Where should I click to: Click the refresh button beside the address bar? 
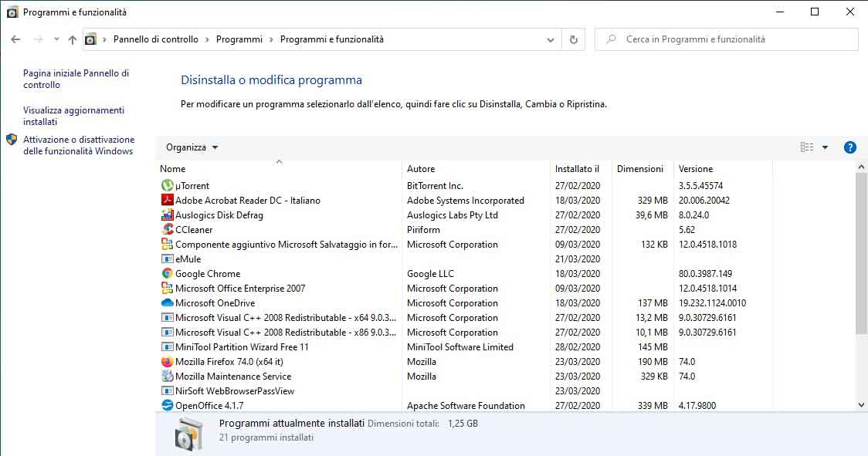point(574,39)
